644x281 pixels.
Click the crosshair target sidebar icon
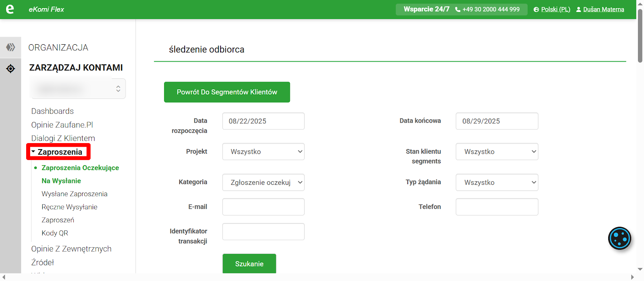click(x=10, y=69)
